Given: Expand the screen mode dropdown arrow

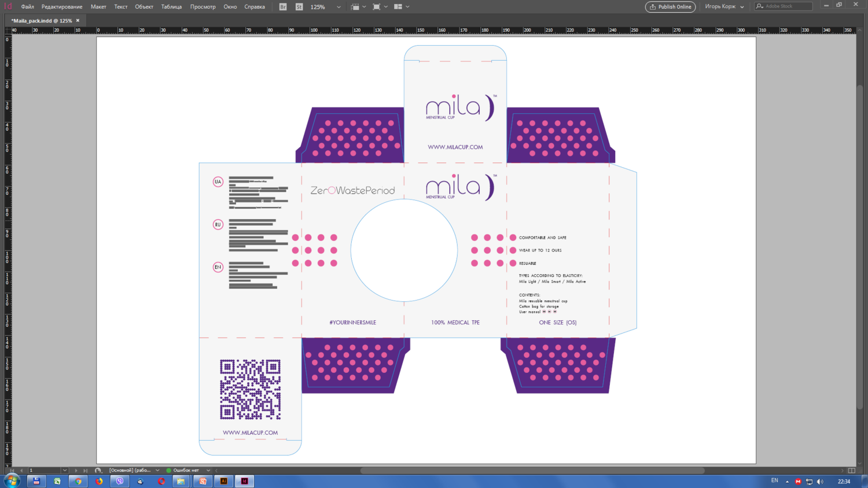Looking at the screenshot, I should 386,7.
